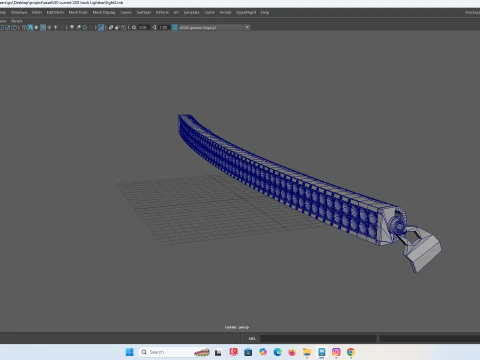Open the Mesh Display menu
This screenshot has height=360, width=480.
(104, 12)
